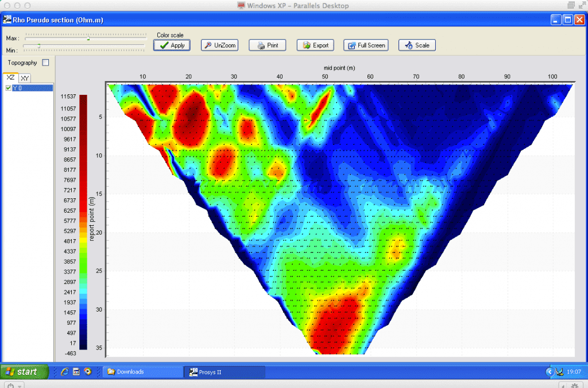Click the 2417 color scale label
Screen dimensions: 588x388
pyautogui.click(x=69, y=292)
